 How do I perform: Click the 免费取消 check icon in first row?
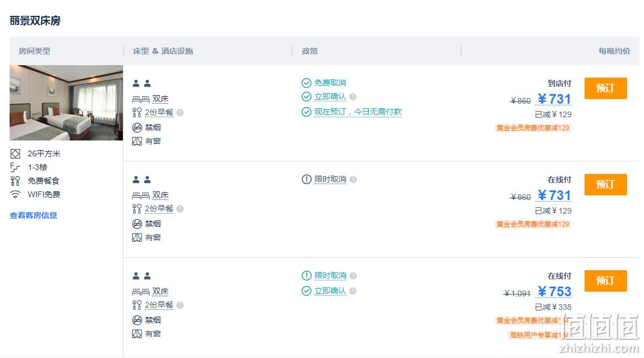306,83
